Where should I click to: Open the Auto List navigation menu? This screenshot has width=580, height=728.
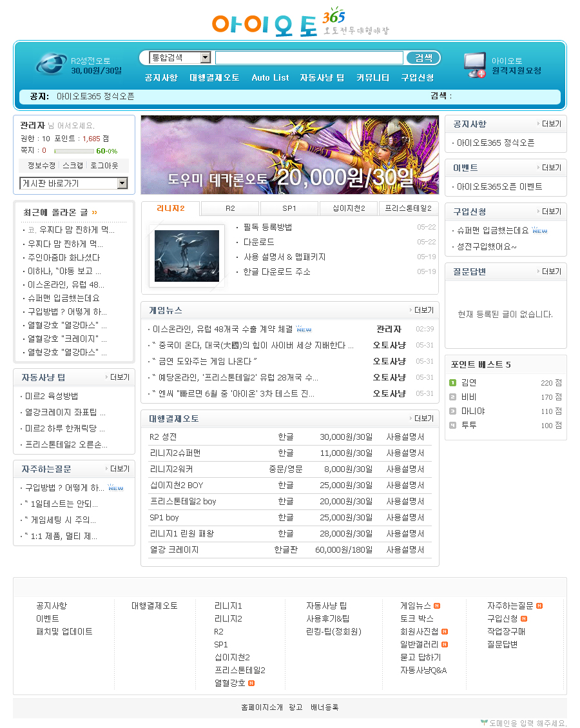tap(270, 77)
